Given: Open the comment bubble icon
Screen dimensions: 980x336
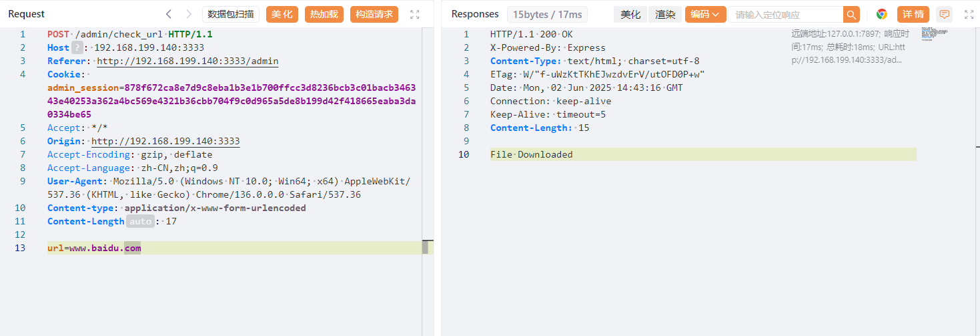Looking at the screenshot, I should [944, 14].
